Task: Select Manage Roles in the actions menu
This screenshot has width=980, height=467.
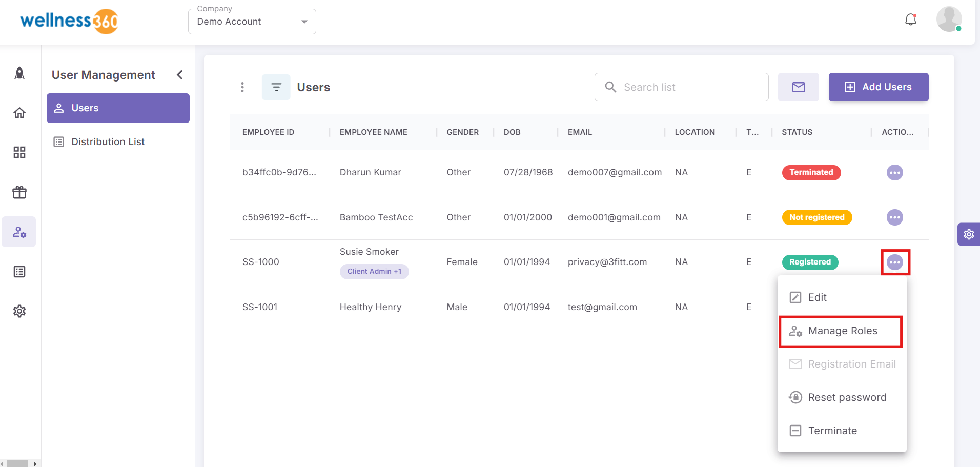Action: click(842, 331)
